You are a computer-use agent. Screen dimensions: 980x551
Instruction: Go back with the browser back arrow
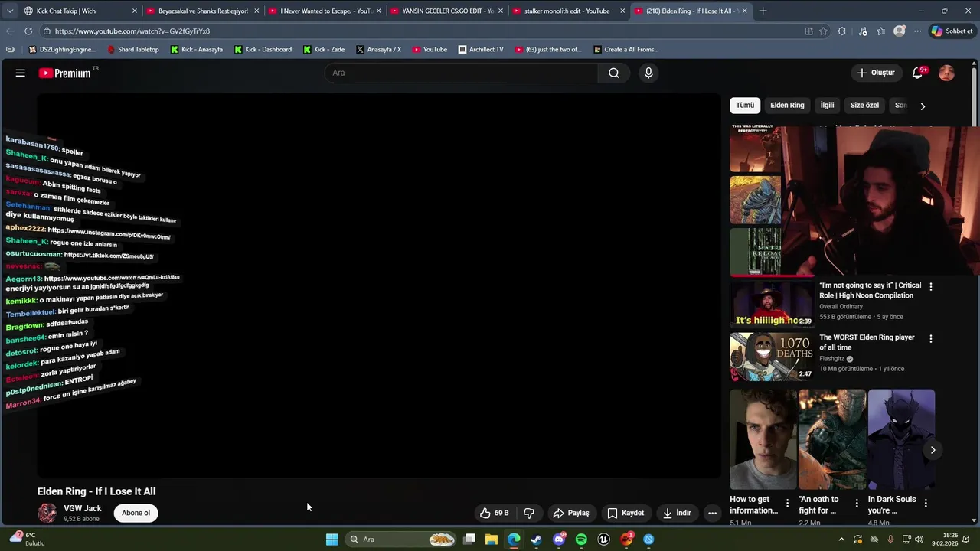coord(10,31)
